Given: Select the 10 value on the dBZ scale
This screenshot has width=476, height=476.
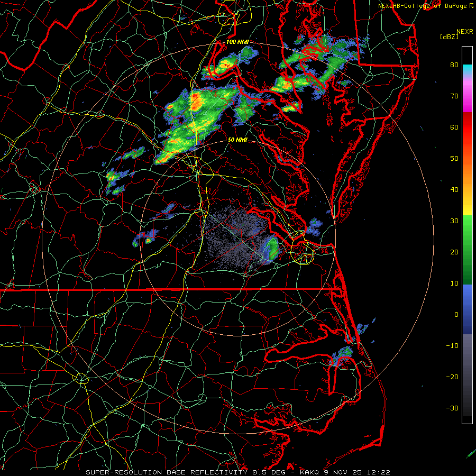Looking at the screenshot, I should [454, 283].
